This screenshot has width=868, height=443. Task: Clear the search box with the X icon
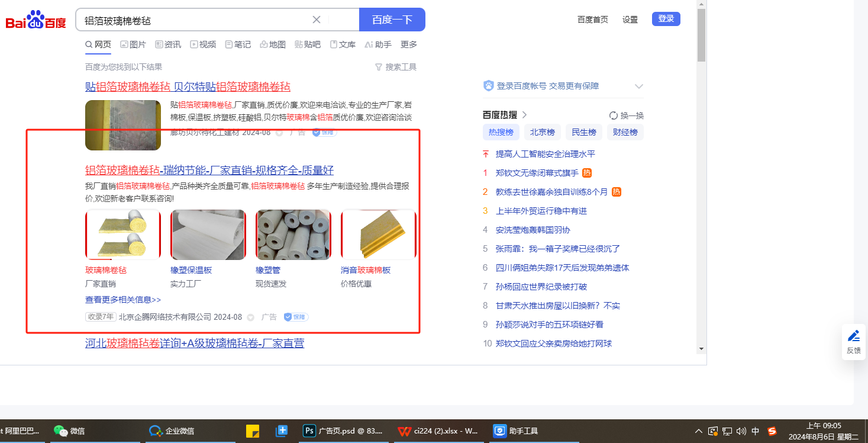[x=317, y=20]
